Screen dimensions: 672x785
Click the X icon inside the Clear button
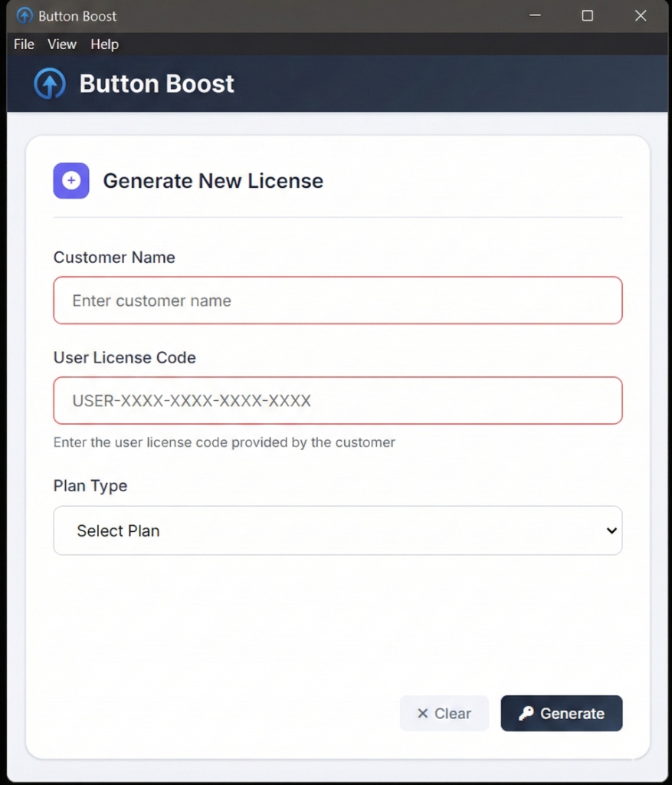pos(424,713)
